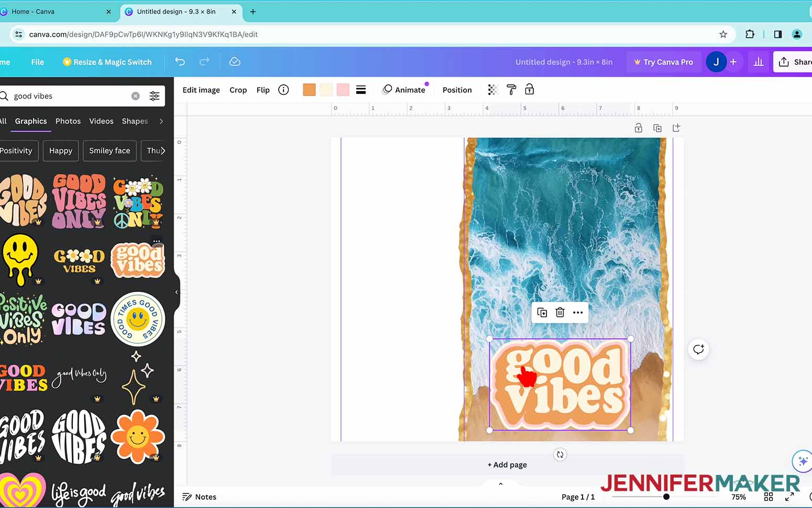Open the J account avatar
Screen dimensions: 812x508
pyautogui.click(x=716, y=62)
